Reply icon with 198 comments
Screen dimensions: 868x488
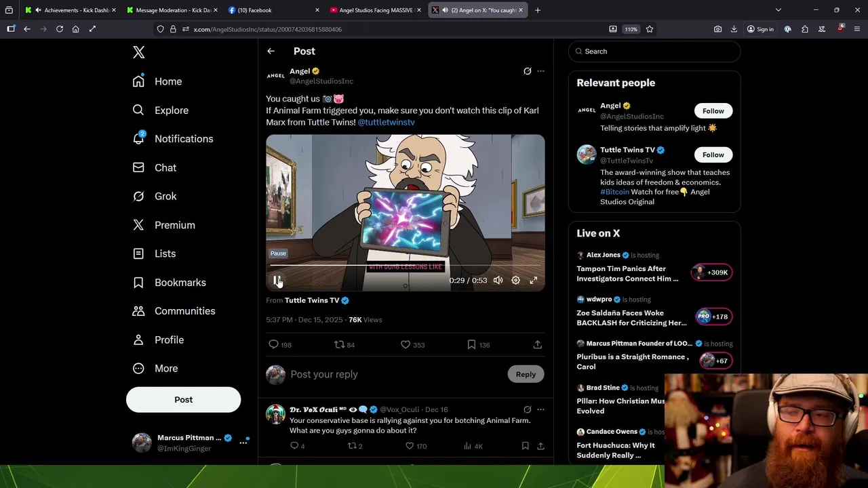tap(280, 345)
